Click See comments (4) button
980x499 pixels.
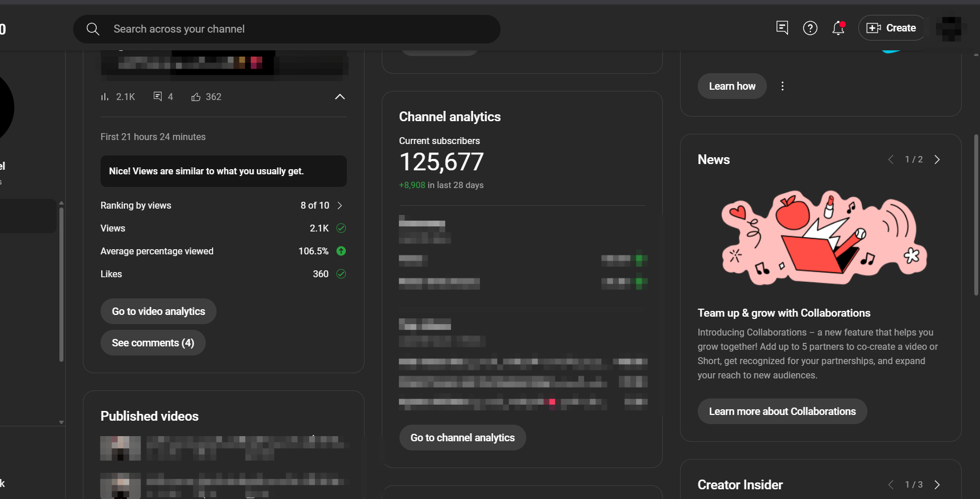(x=153, y=343)
